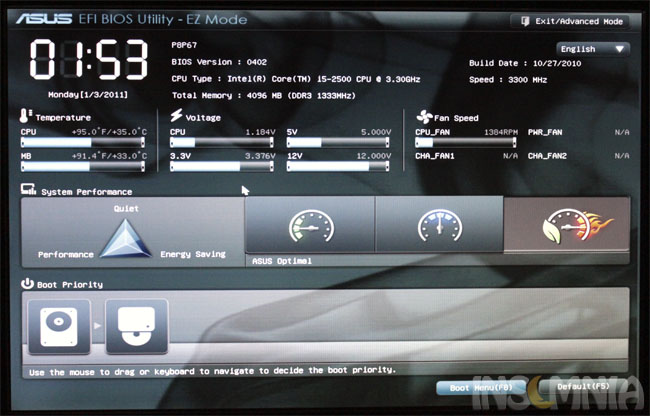Click the thermometer Temperature icon
This screenshot has width=650, height=416.
[25, 116]
